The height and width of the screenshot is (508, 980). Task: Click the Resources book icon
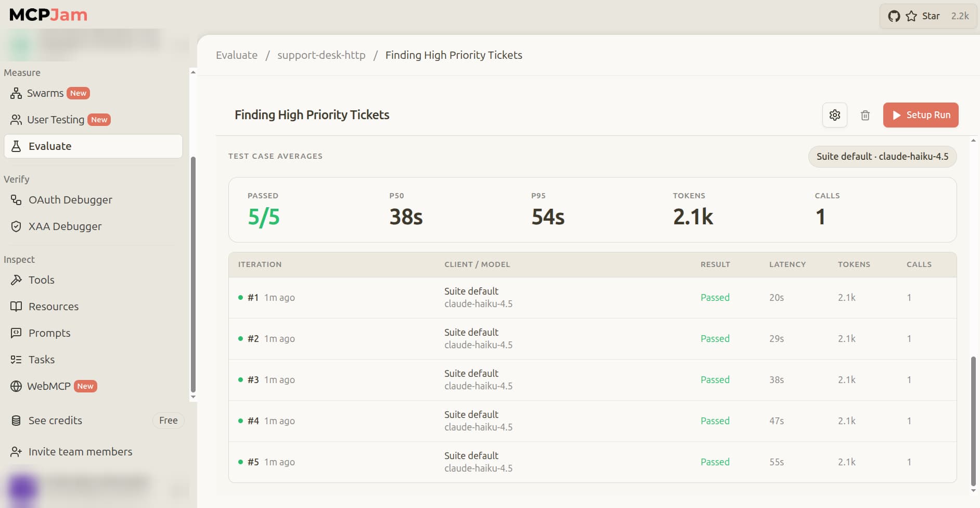coord(16,307)
